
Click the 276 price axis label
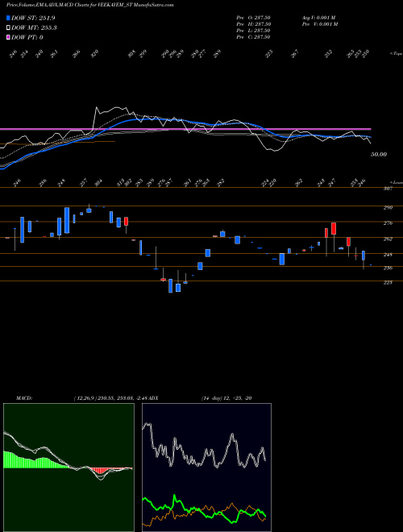(388, 223)
